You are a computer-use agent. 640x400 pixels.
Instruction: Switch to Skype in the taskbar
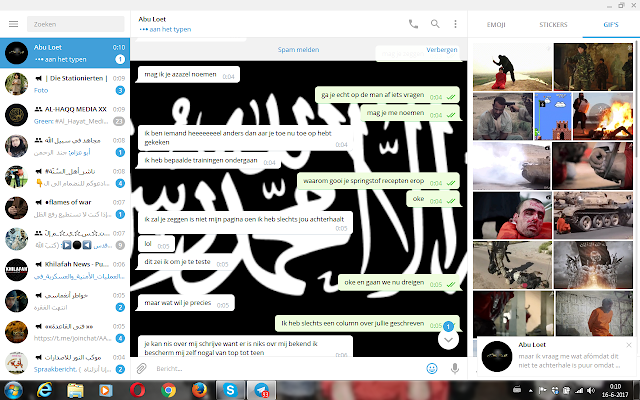pos(230,390)
